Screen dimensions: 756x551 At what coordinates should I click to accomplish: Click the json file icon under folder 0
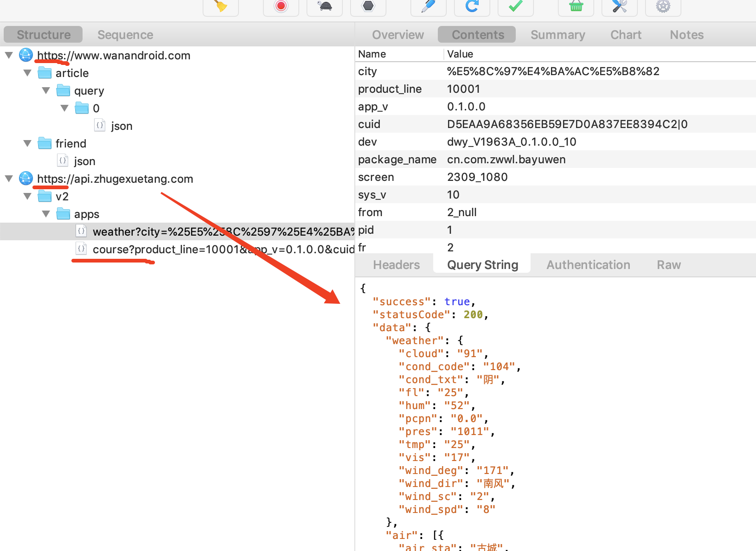[100, 125]
